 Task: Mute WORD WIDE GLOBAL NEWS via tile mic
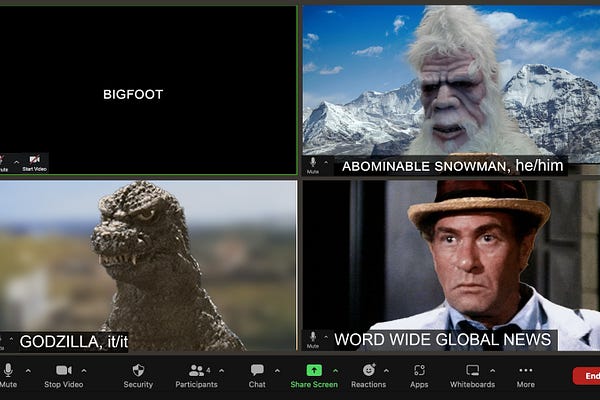pos(313,340)
